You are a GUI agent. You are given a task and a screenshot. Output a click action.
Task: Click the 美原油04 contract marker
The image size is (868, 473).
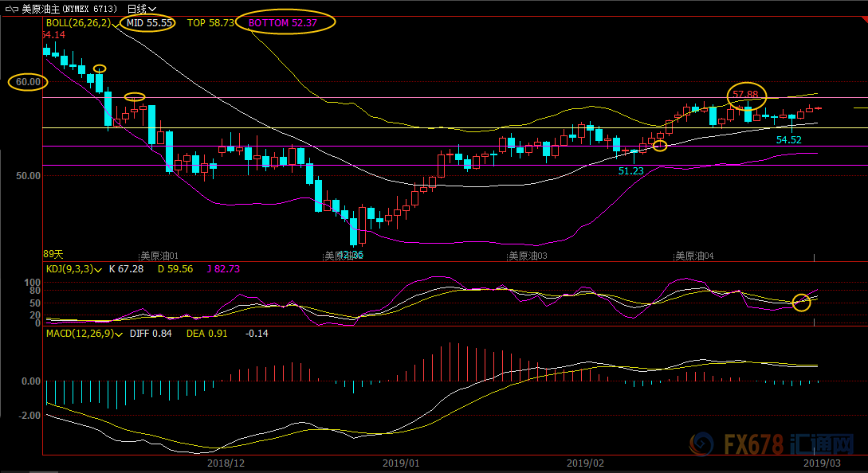click(x=694, y=256)
